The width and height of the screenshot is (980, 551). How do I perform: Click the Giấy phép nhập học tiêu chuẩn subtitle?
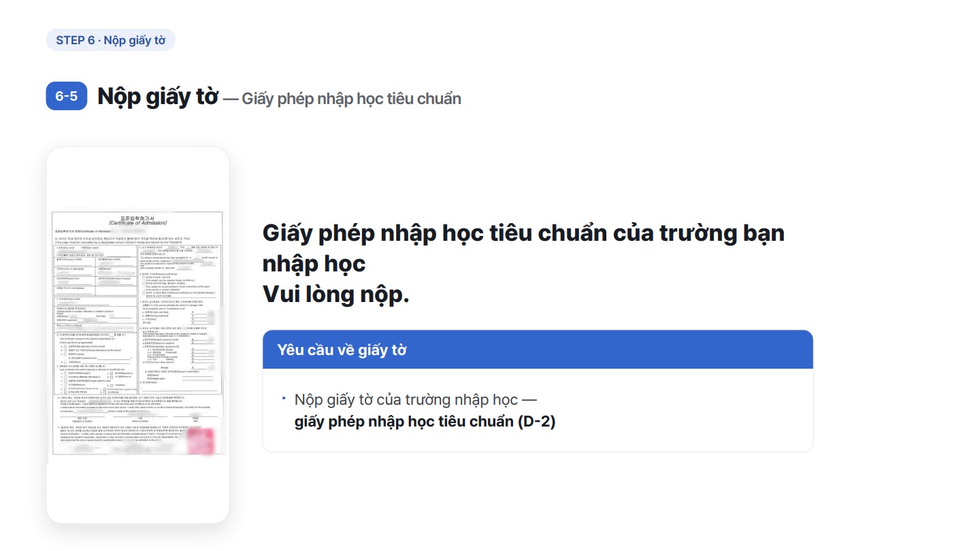(351, 99)
